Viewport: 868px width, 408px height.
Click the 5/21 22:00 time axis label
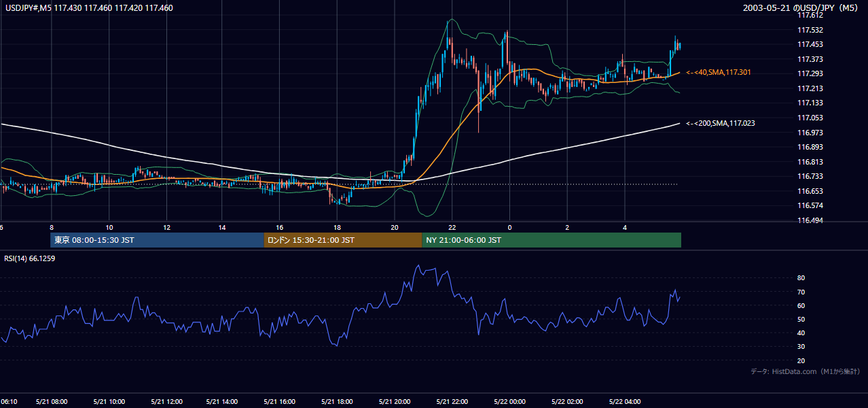coord(453,402)
